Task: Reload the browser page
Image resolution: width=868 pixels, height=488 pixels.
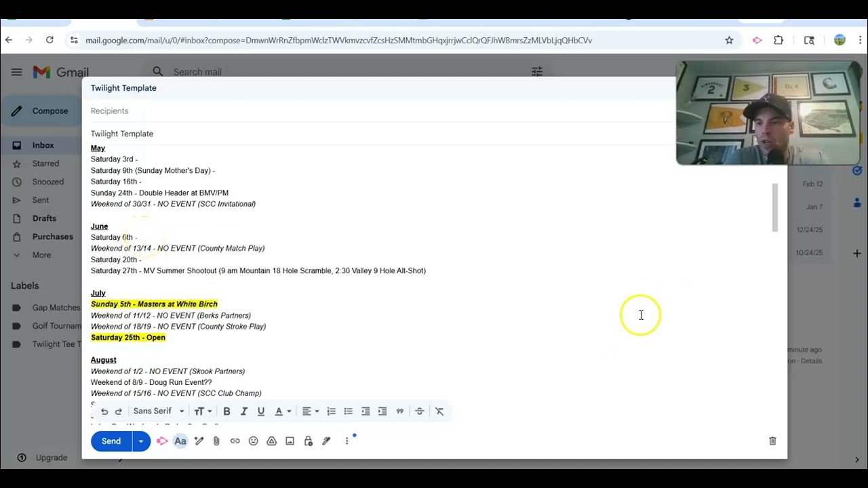Action: click(50, 41)
